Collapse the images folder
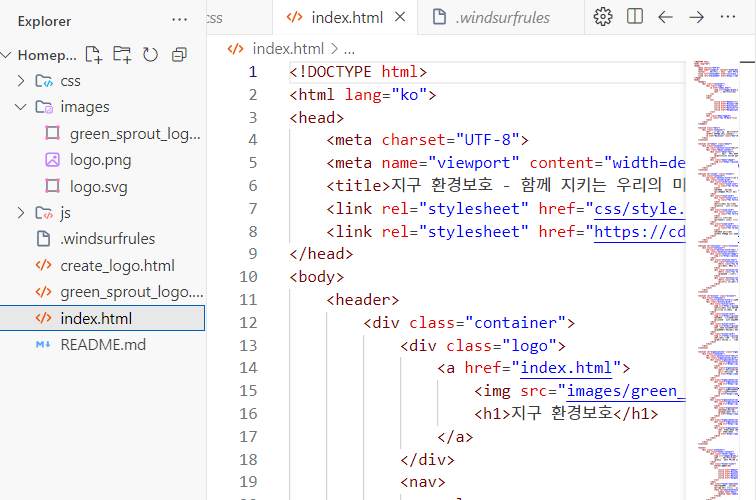756x500 pixels. tap(21, 107)
